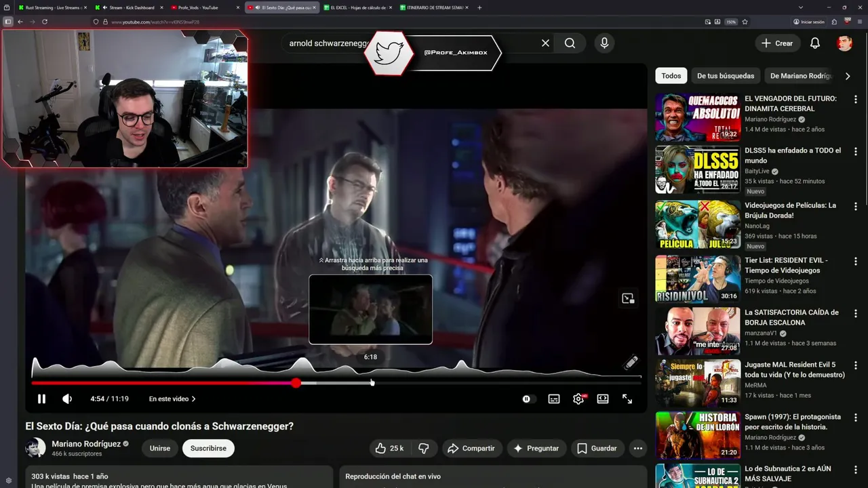Click the red scrubber on the progress bar
Viewport: 868px width, 488px height.
(x=296, y=383)
